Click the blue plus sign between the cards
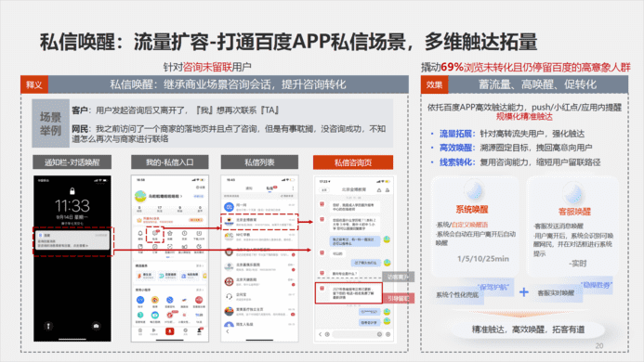Screen dimensions: 644x362 click(524, 292)
